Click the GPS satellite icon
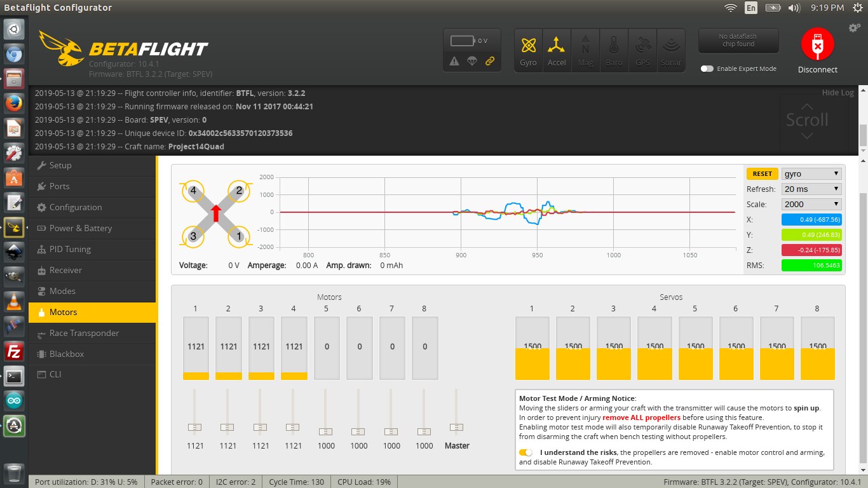This screenshot has width=868, height=488. pos(642,50)
